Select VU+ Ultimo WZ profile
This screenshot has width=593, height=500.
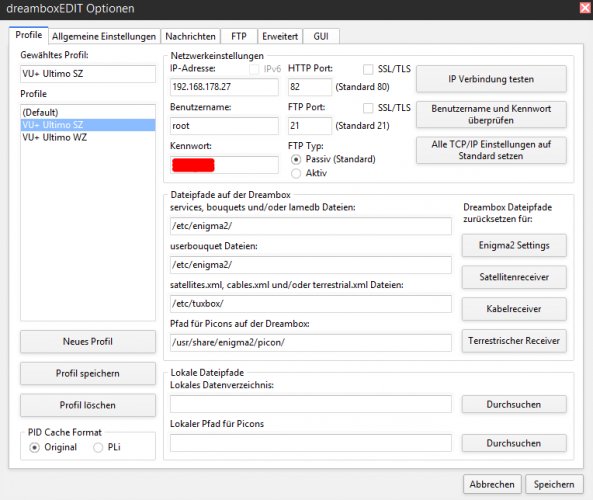[x=88, y=137]
